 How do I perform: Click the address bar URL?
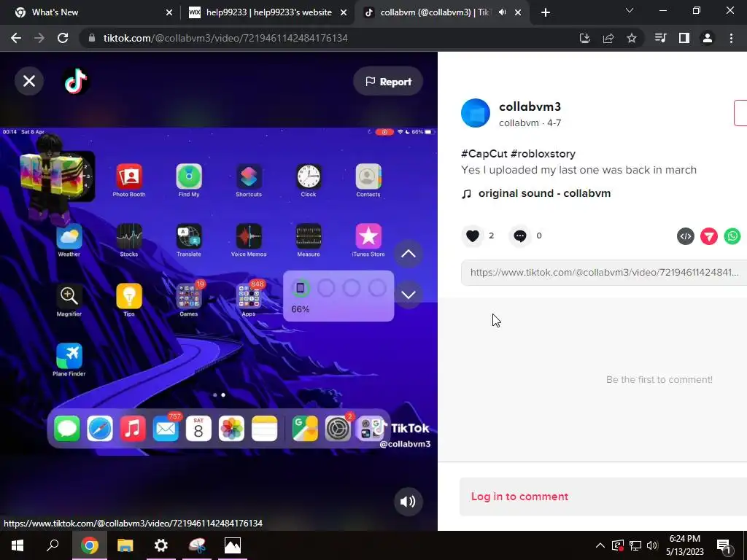pyautogui.click(x=225, y=38)
